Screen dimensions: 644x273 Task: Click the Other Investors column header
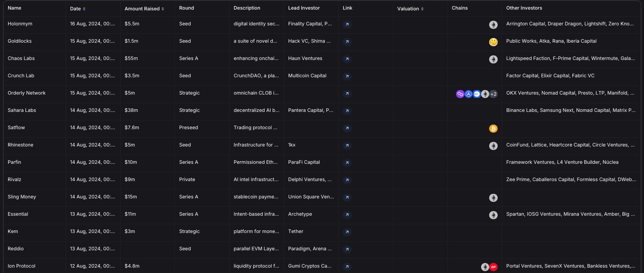point(524,8)
